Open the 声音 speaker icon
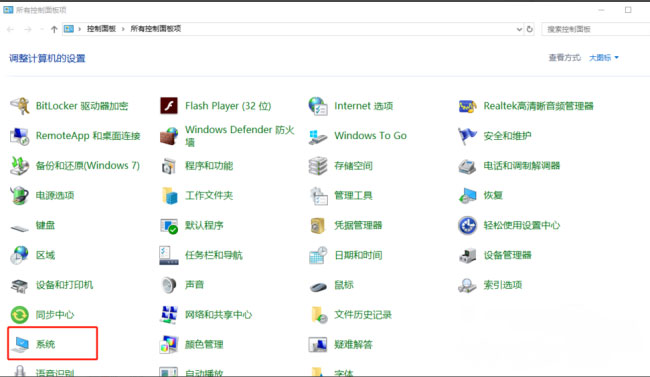The image size is (650, 377). pos(169,285)
